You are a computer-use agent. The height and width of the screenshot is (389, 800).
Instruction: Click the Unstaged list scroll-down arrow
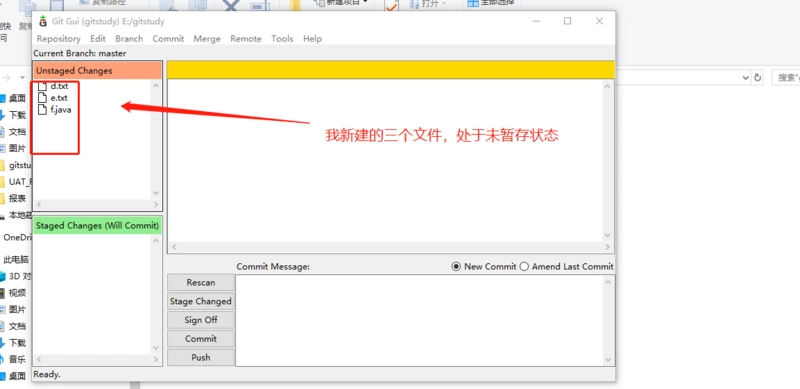tap(156, 193)
